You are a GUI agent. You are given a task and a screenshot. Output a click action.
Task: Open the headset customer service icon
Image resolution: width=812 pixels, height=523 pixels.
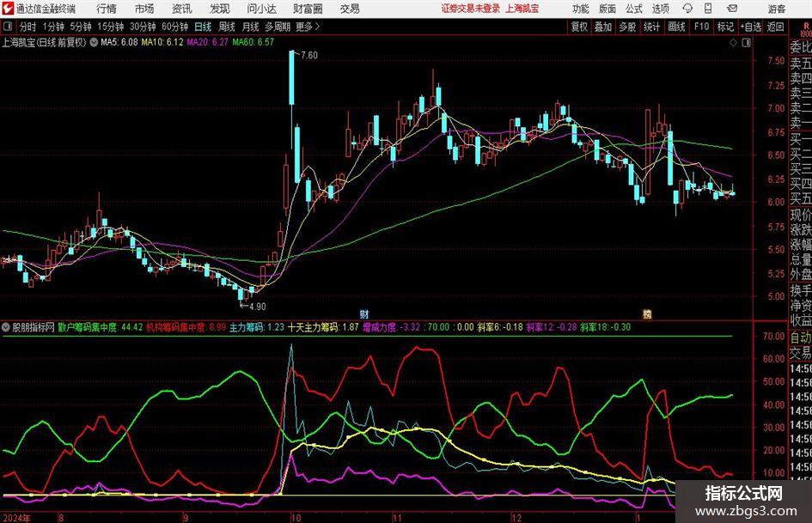(x=687, y=9)
